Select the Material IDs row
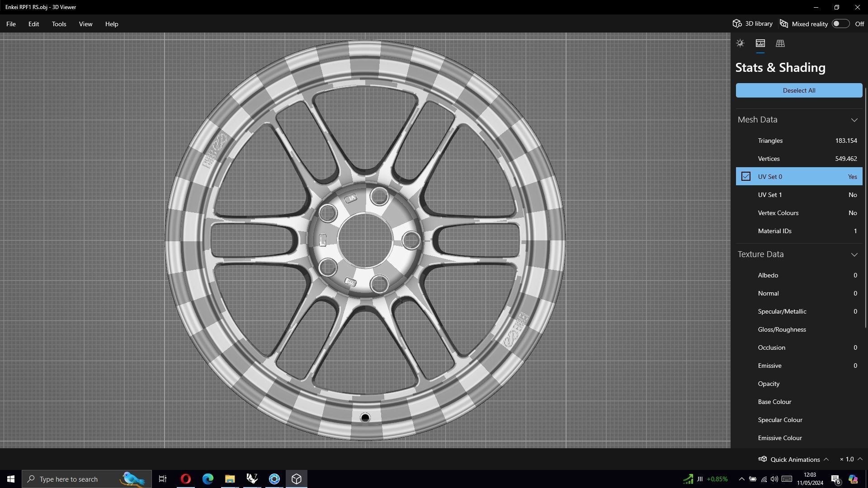This screenshot has width=868, height=488. pos(799,231)
